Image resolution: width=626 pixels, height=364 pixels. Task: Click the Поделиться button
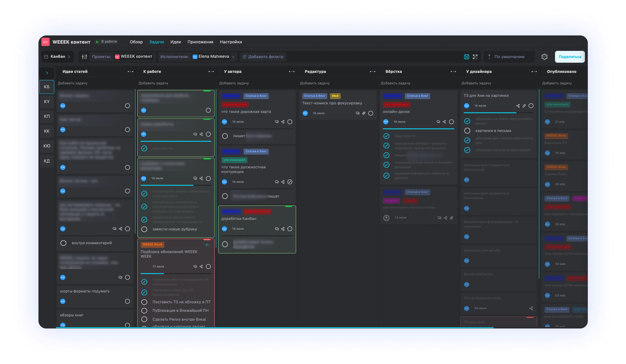(570, 57)
